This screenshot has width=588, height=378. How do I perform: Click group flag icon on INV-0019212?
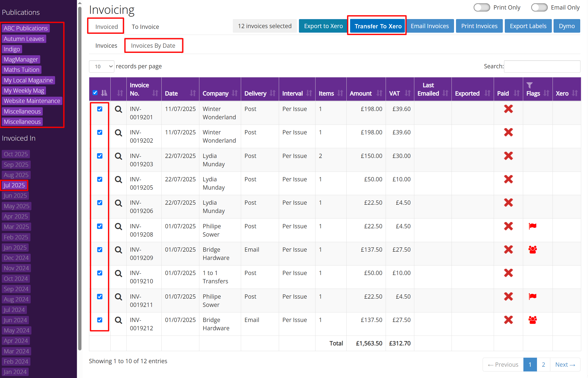click(x=532, y=320)
